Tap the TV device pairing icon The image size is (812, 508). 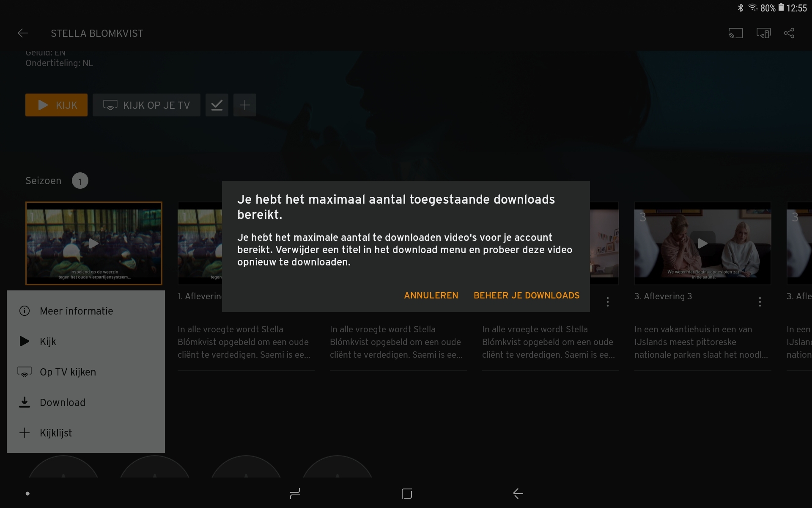(763, 33)
